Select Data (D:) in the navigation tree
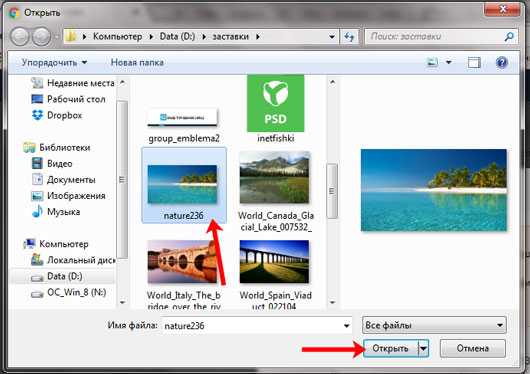The image size is (530, 374). click(64, 276)
